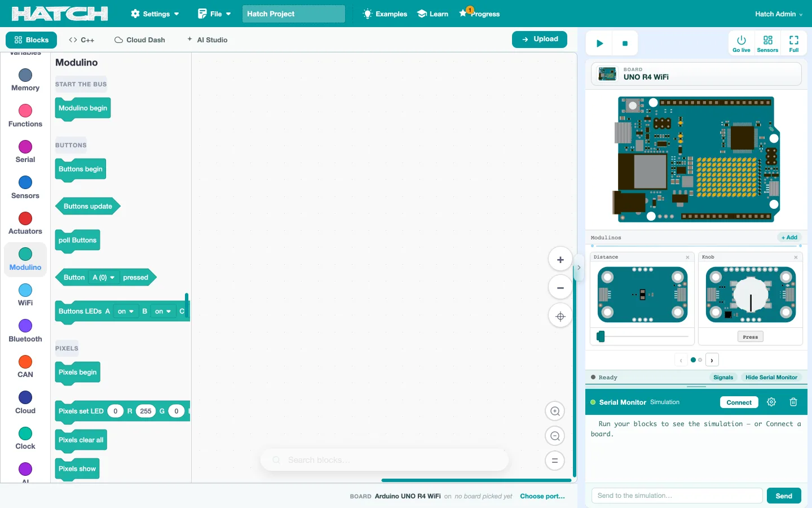Click the Knob Press button
The width and height of the screenshot is (812, 508).
coord(751,337)
